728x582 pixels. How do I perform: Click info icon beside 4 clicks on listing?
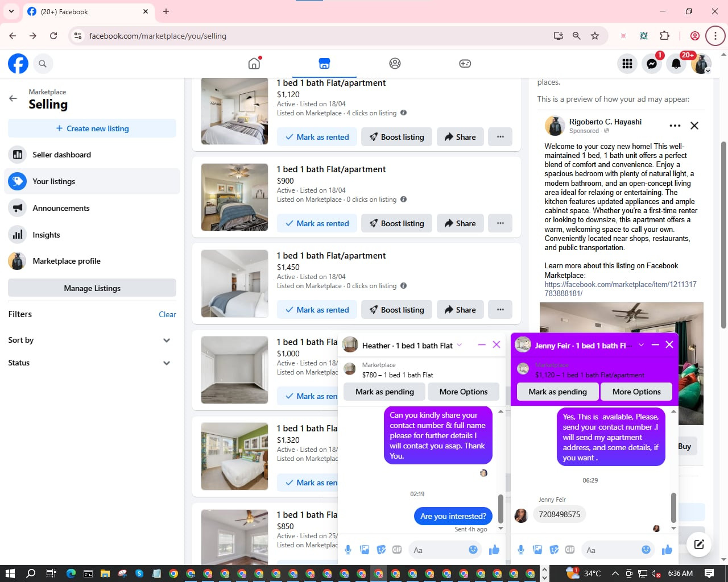pyautogui.click(x=403, y=113)
